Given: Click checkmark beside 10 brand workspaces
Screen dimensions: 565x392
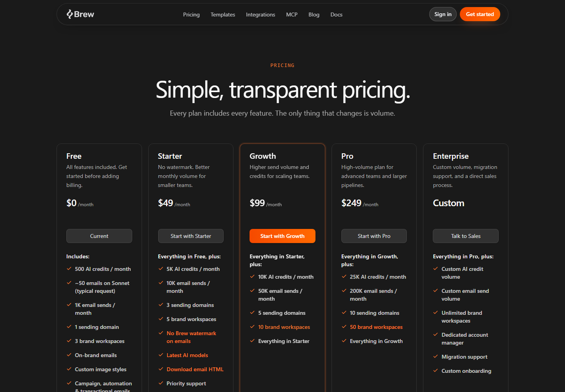Looking at the screenshot, I should click(252, 327).
